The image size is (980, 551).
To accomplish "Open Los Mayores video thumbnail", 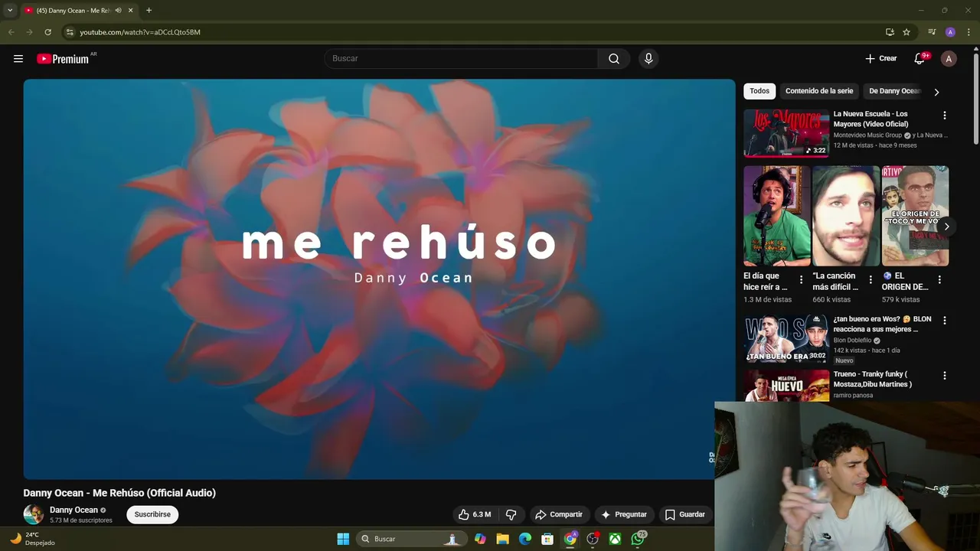I will point(786,133).
